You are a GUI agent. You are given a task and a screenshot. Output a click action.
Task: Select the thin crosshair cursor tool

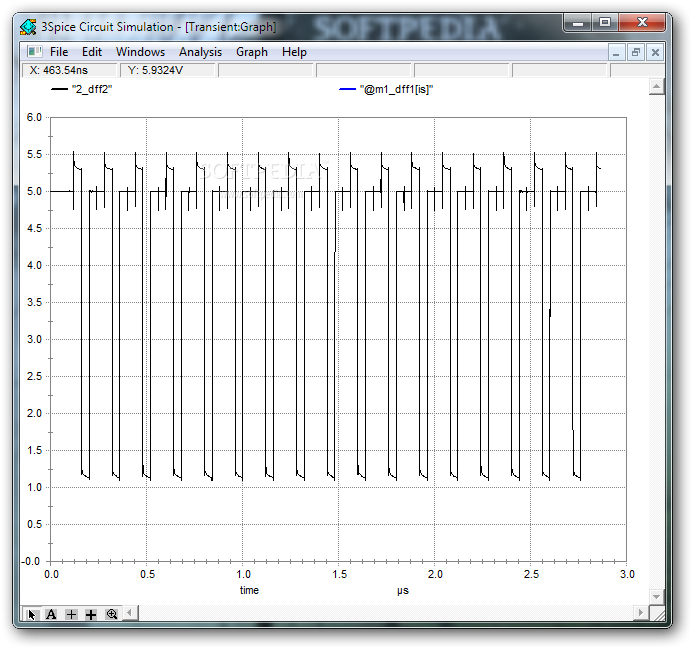point(71,614)
